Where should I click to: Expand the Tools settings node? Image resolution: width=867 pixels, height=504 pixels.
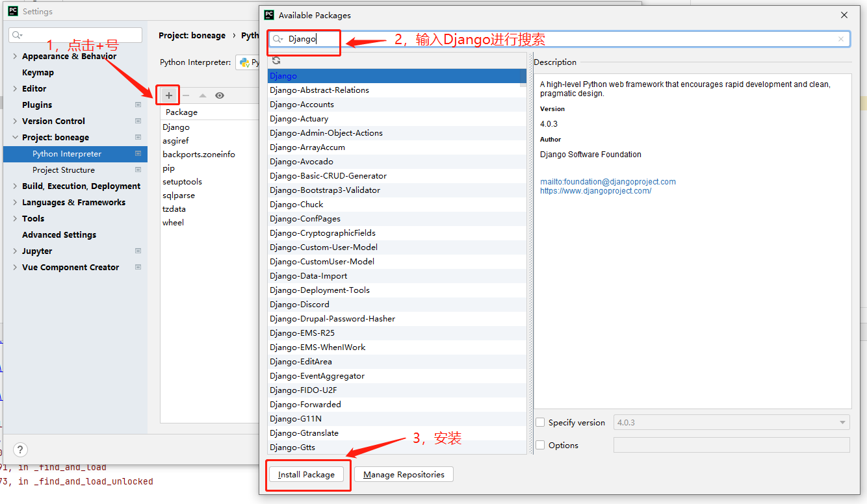click(x=15, y=218)
